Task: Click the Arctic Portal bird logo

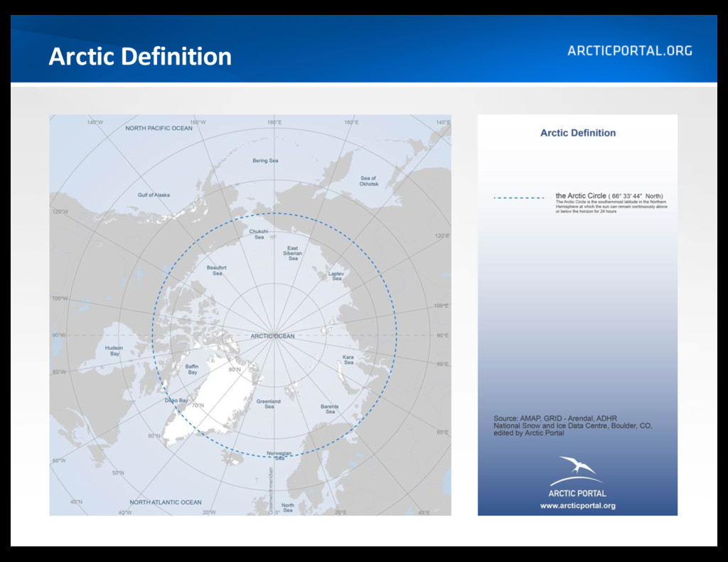Action: 576,471
